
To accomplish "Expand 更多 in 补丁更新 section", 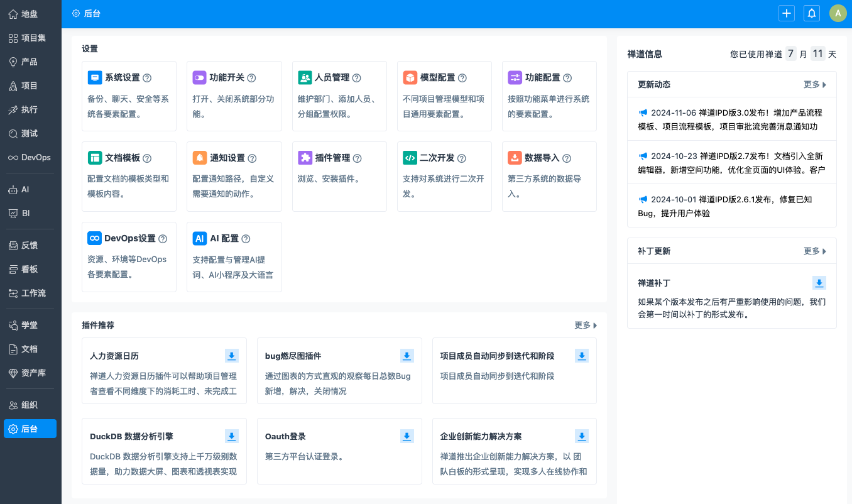I will pos(814,251).
